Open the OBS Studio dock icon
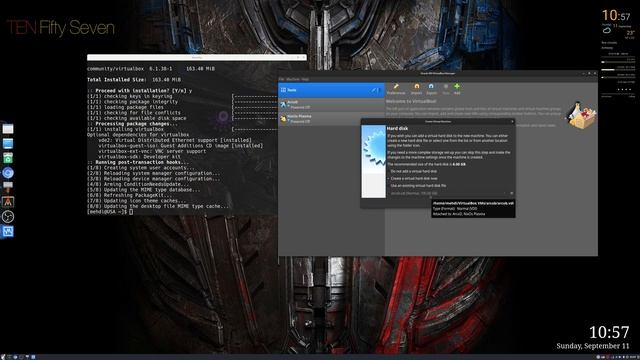This screenshot has width=640, height=360. coord(8,217)
